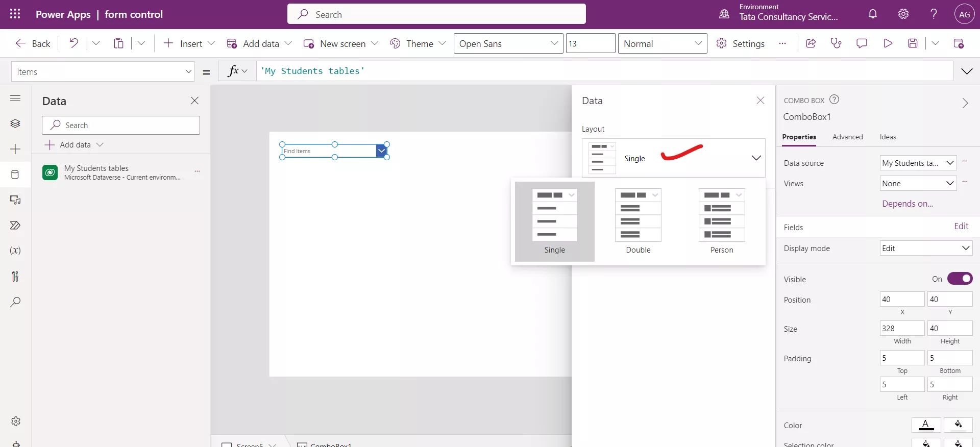Click the Data pane search field

(x=121, y=125)
